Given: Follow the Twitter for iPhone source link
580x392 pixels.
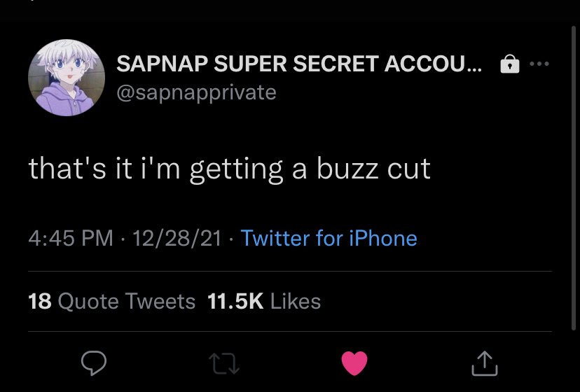Looking at the screenshot, I should (x=329, y=238).
